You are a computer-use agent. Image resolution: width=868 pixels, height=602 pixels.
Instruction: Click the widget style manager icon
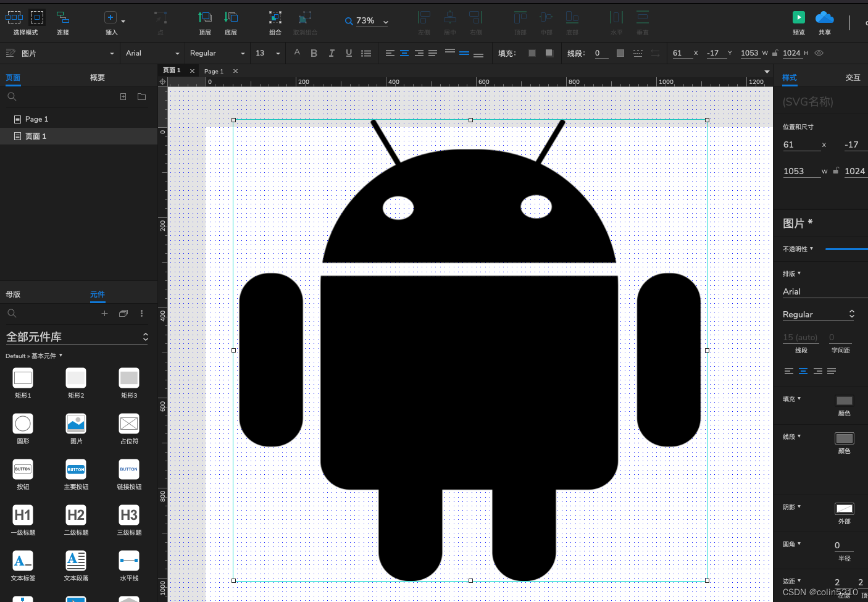tap(10, 53)
